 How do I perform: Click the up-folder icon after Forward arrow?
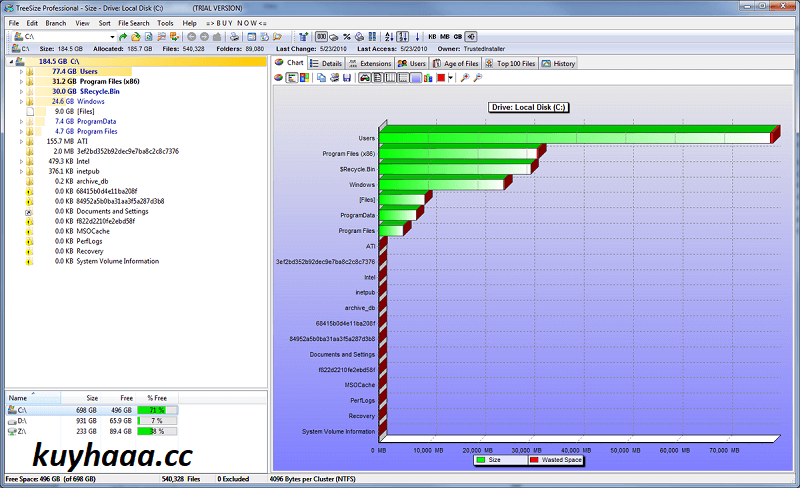pyautogui.click(x=217, y=37)
